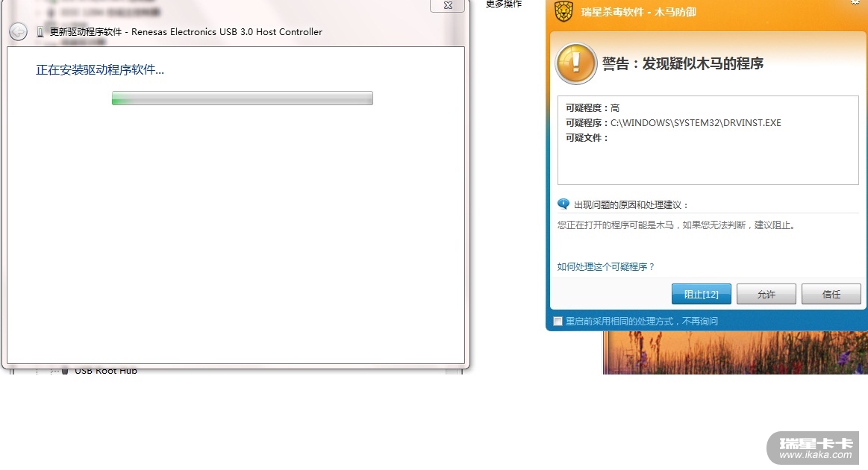
Task: Check 重启前采用相同的处理方式 checkbox
Action: (x=558, y=321)
